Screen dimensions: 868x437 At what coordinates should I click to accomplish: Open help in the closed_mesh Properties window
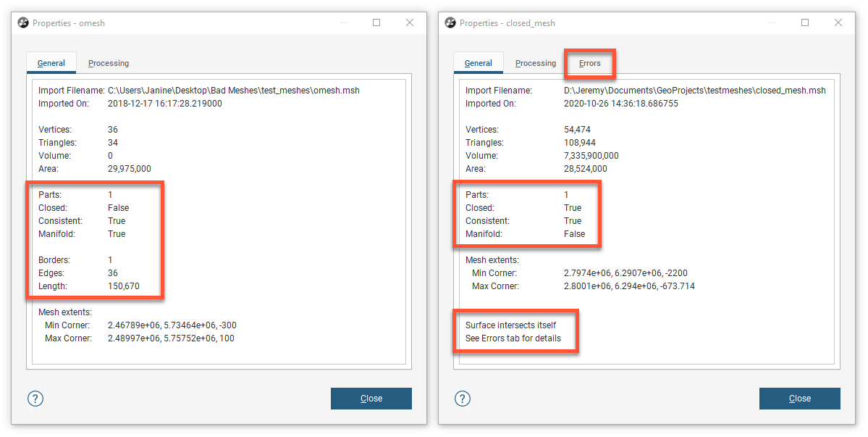pos(463,398)
